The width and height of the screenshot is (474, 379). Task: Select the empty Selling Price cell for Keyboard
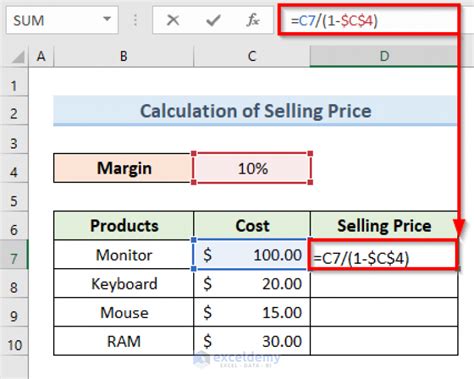click(384, 284)
